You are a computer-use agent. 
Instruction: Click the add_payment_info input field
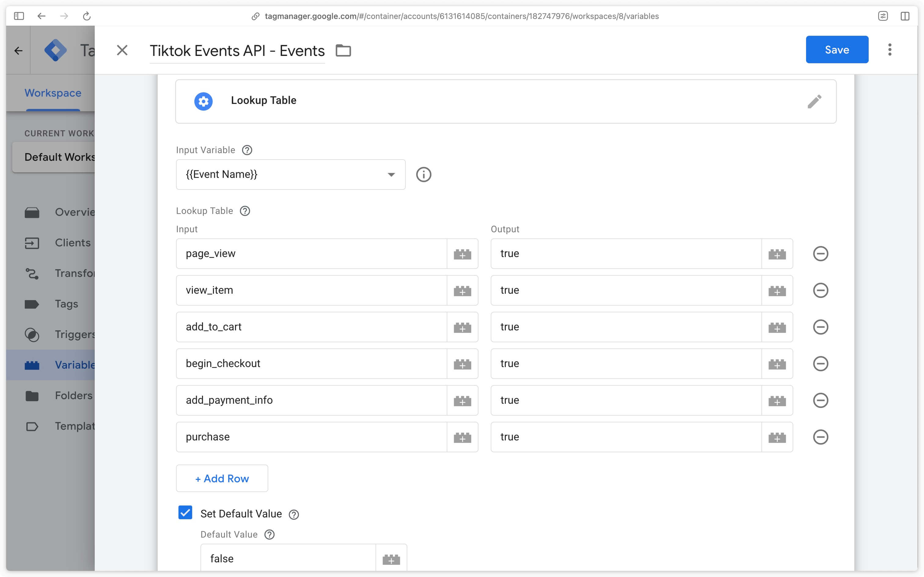point(311,400)
